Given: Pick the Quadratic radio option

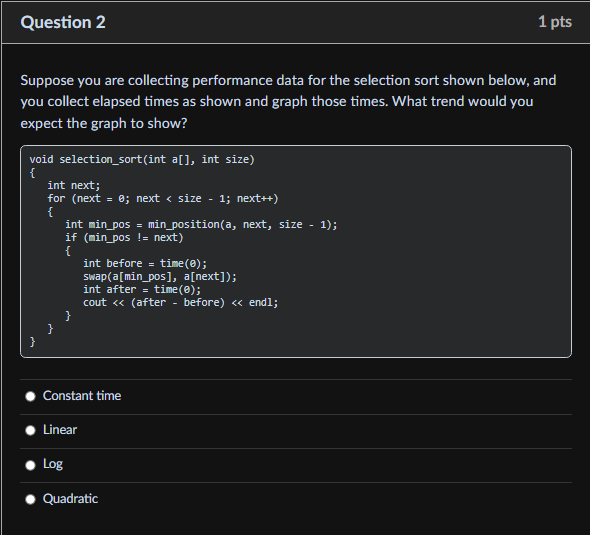Looking at the screenshot, I should [x=30, y=499].
